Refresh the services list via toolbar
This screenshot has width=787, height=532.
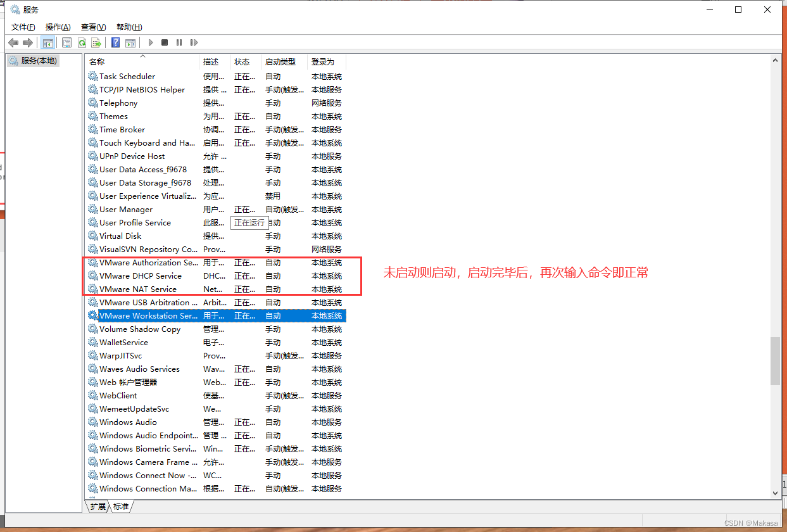pyautogui.click(x=82, y=42)
